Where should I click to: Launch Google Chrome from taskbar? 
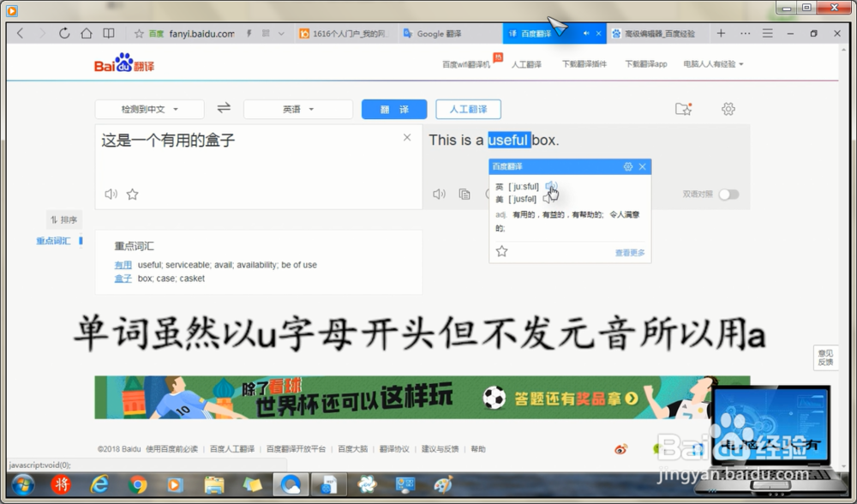(x=138, y=485)
